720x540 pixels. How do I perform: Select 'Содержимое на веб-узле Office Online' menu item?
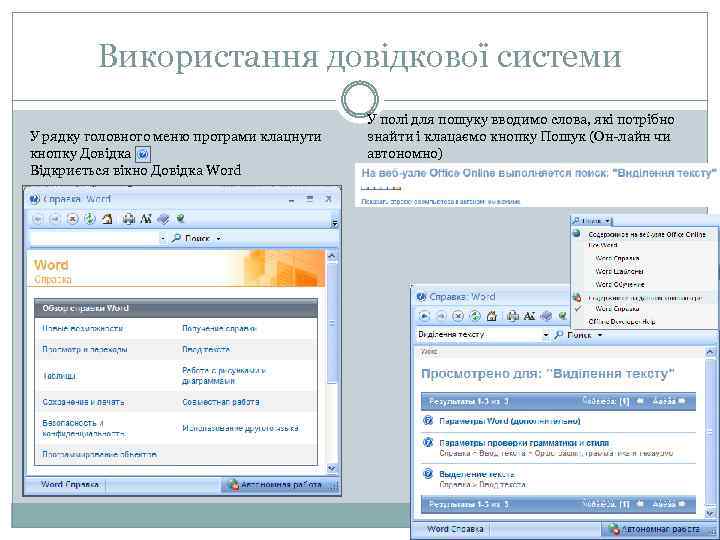[647, 235]
